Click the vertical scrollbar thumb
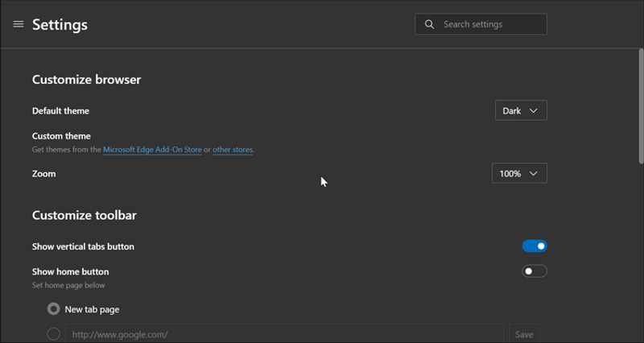 641,107
